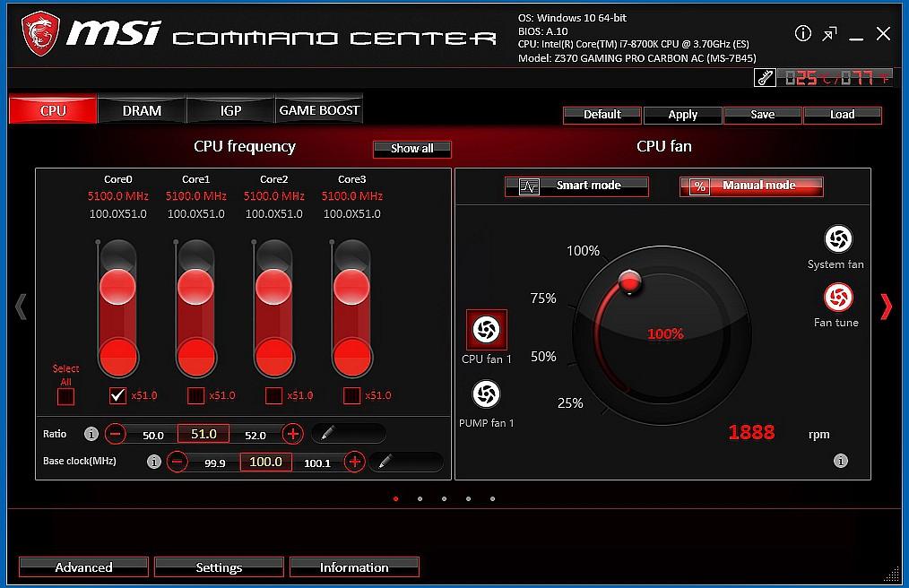
Task: Click the Core2 frequency slider knob
Action: pyautogui.click(x=273, y=287)
